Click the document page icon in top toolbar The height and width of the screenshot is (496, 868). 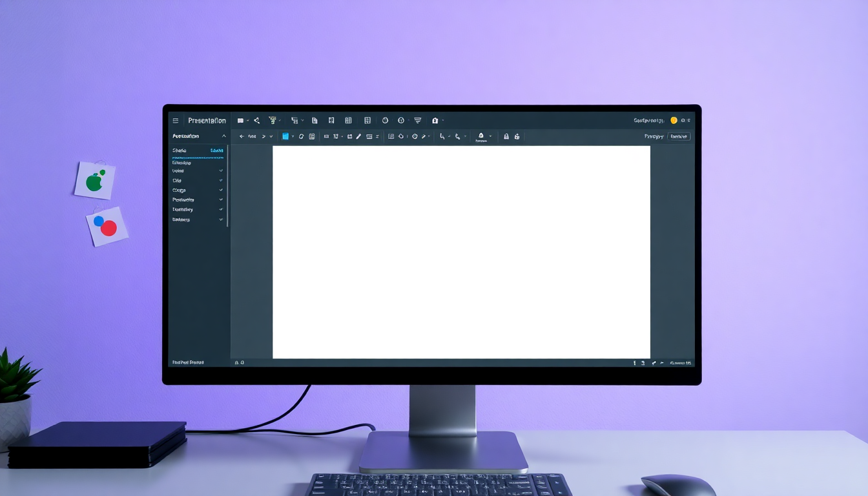pyautogui.click(x=315, y=120)
